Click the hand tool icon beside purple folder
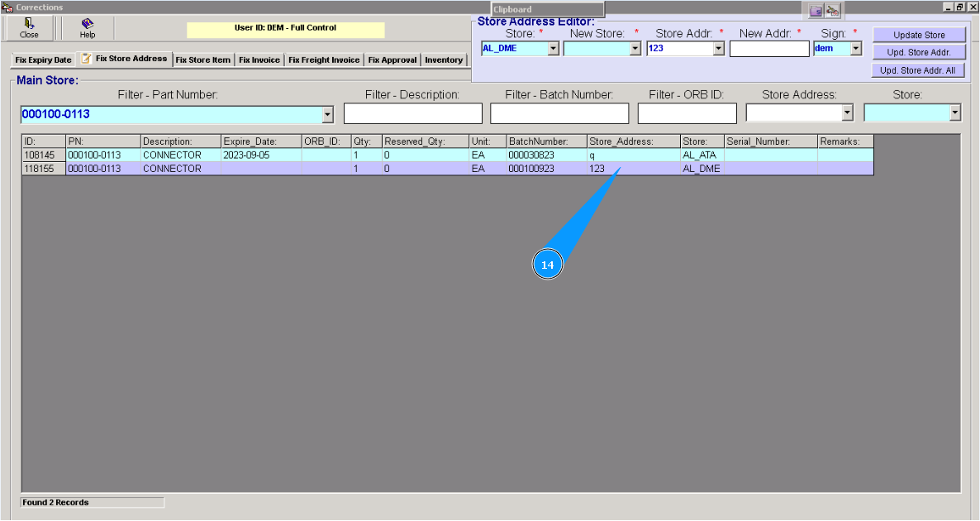Screen dimensions: 980x521 (x=832, y=11)
